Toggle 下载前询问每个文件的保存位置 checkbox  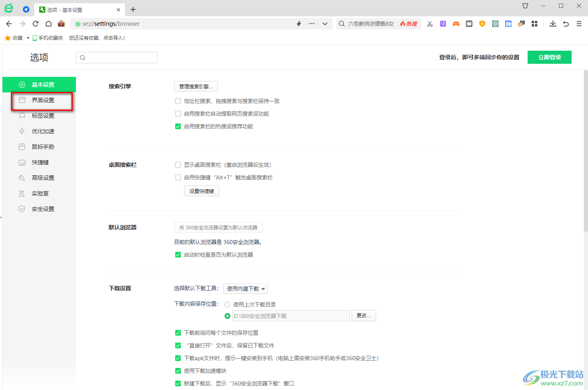[178, 333]
